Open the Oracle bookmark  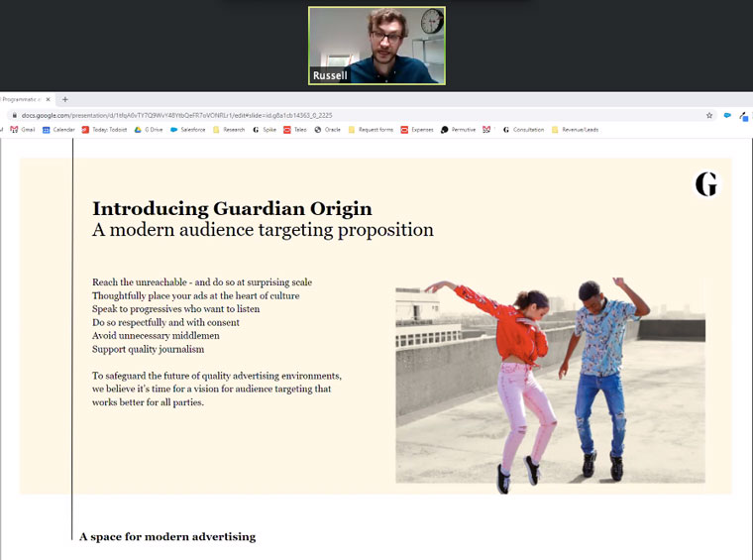tap(328, 130)
